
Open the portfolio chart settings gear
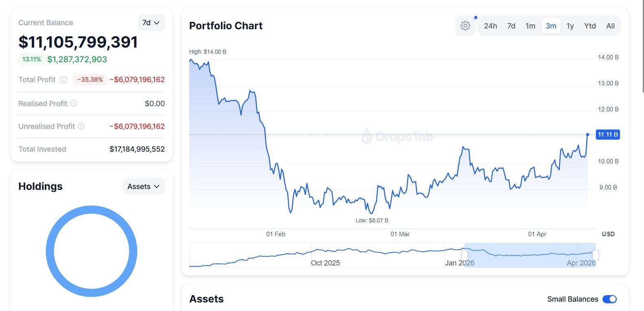465,26
